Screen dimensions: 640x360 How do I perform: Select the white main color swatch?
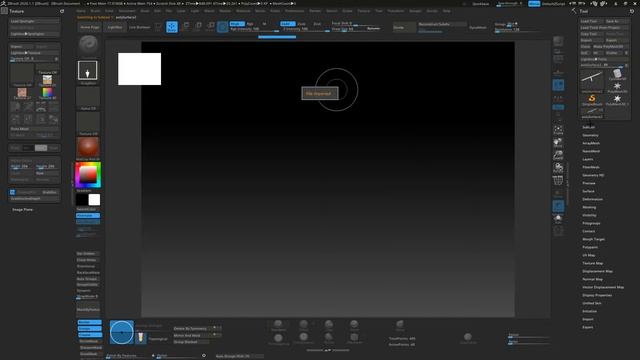pyautogui.click(x=94, y=200)
